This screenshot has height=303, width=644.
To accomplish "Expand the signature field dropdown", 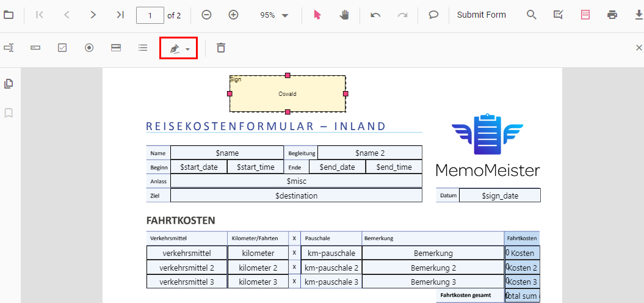I will tap(188, 48).
